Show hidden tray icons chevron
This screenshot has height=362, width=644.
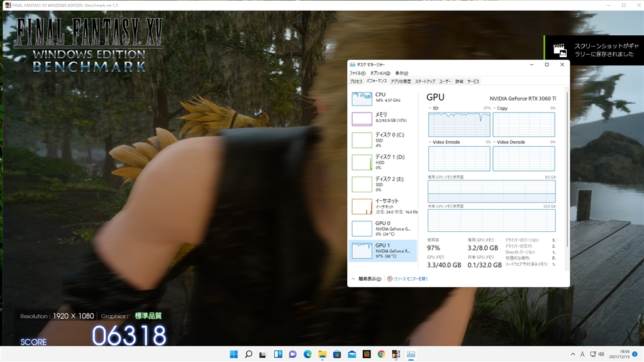[x=572, y=354]
